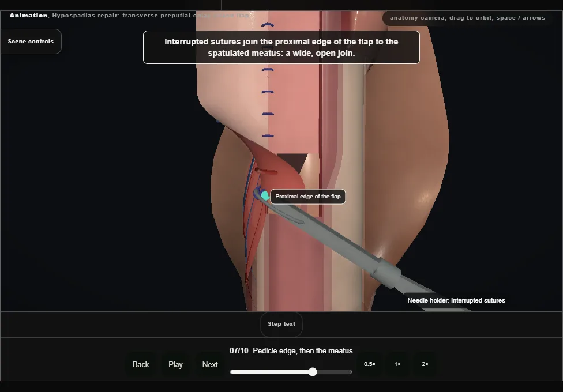Click the '07/10 Pedicle edge, then the meatus' step title
563x392 pixels.
coord(291,350)
